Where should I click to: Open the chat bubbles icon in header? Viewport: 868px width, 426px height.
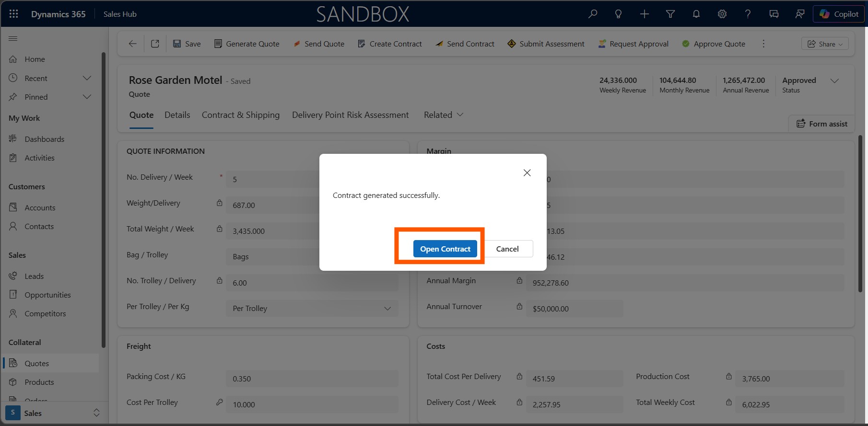coord(774,14)
